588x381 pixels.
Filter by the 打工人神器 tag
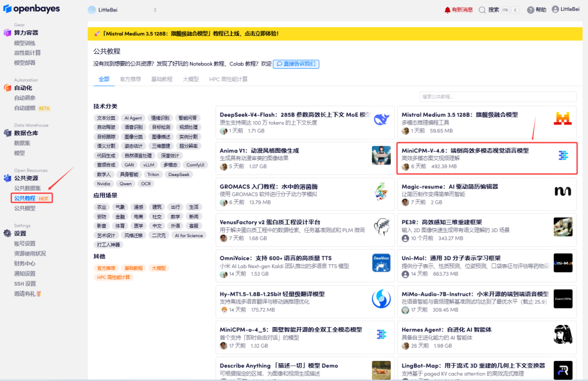pos(108,245)
